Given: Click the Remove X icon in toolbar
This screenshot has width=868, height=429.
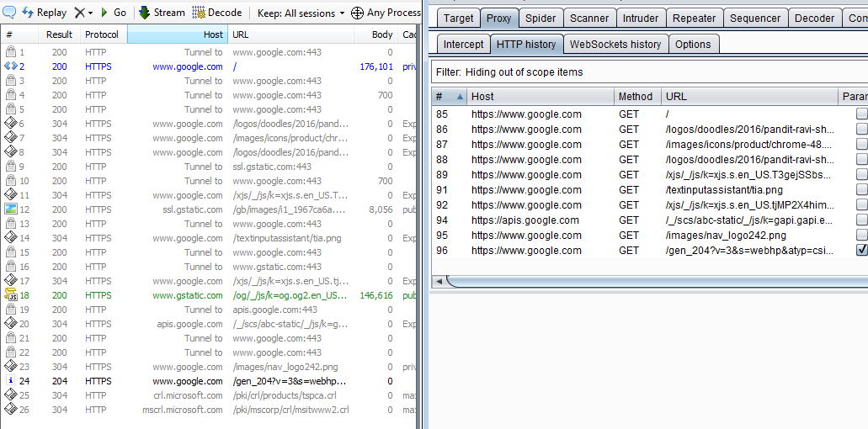Looking at the screenshot, I should (80, 12).
